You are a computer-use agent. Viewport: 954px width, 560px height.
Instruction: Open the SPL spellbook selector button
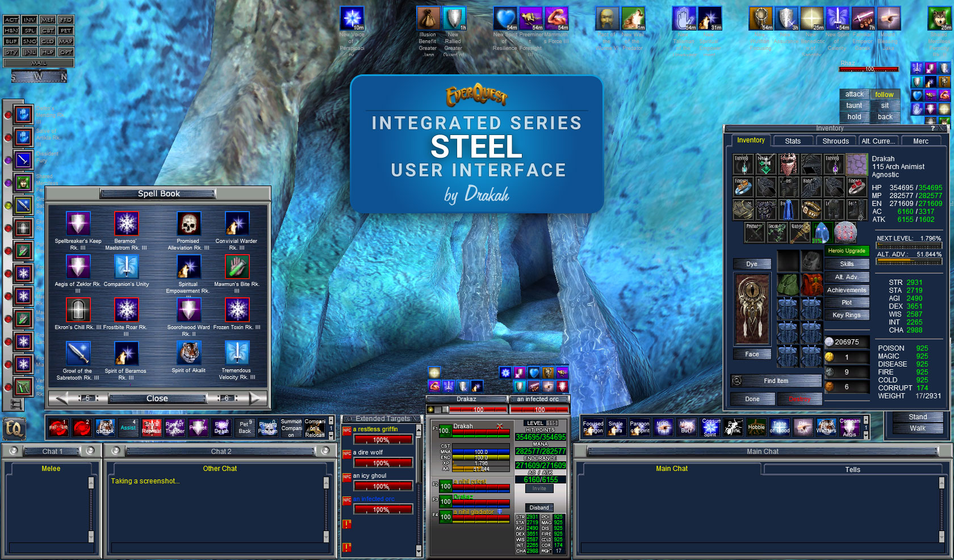(30, 31)
